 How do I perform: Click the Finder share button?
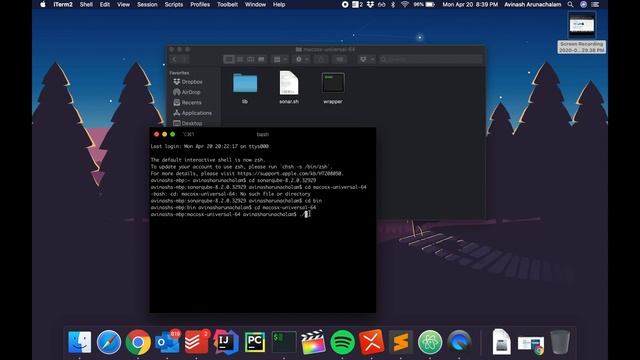pyautogui.click(x=321, y=59)
